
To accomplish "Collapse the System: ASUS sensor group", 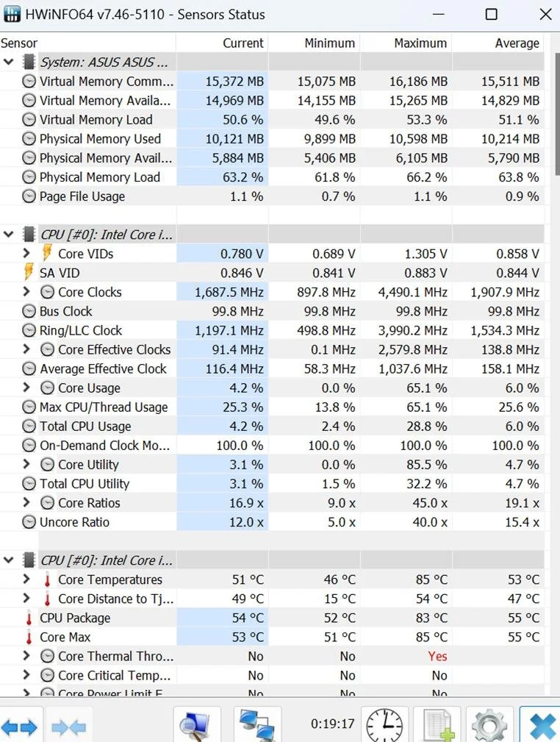I will point(9,62).
